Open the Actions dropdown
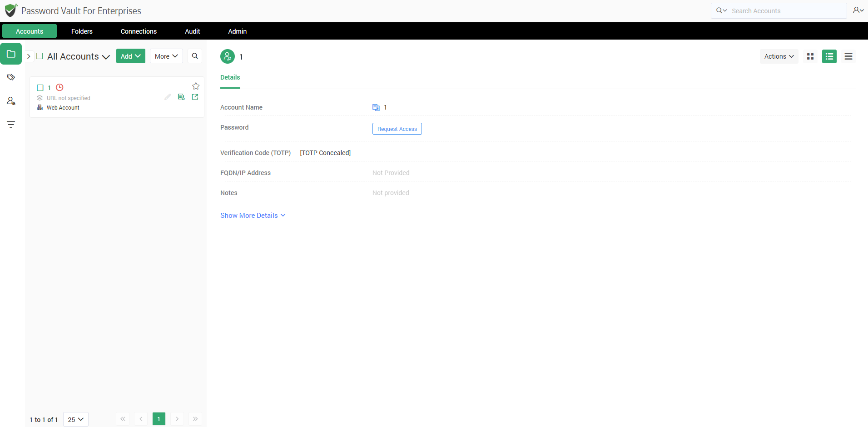The width and height of the screenshot is (868, 427). [779, 56]
